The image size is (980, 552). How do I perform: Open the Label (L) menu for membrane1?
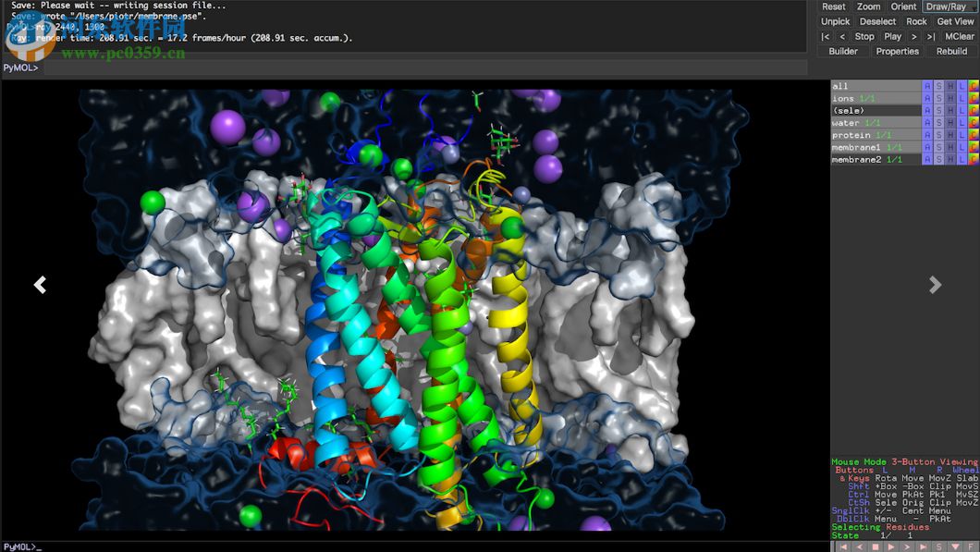coord(962,147)
